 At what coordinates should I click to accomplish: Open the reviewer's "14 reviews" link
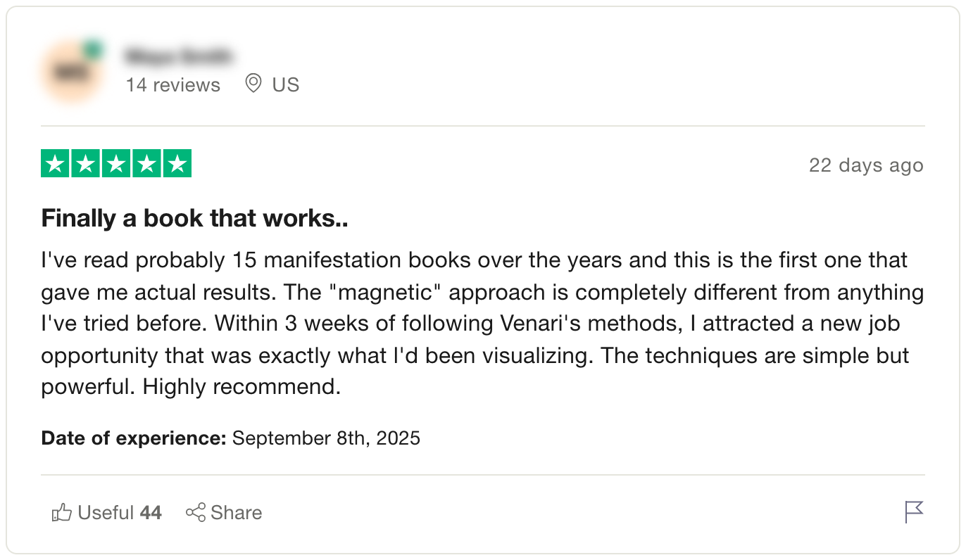172,85
